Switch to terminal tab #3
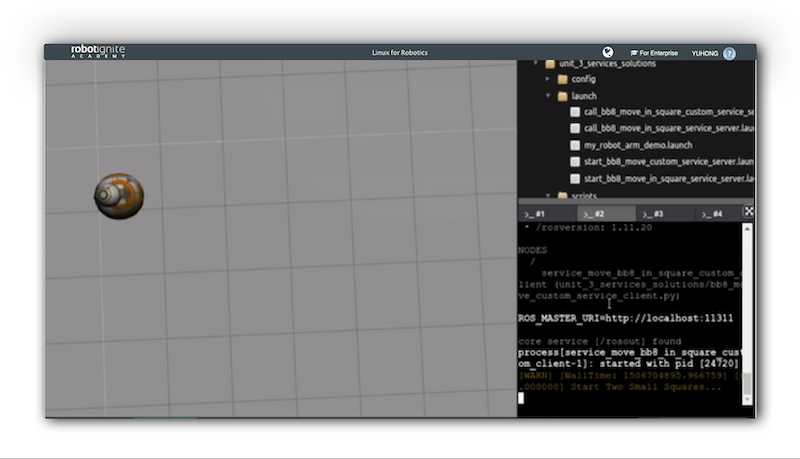This screenshot has height=459, width=800. click(x=665, y=214)
